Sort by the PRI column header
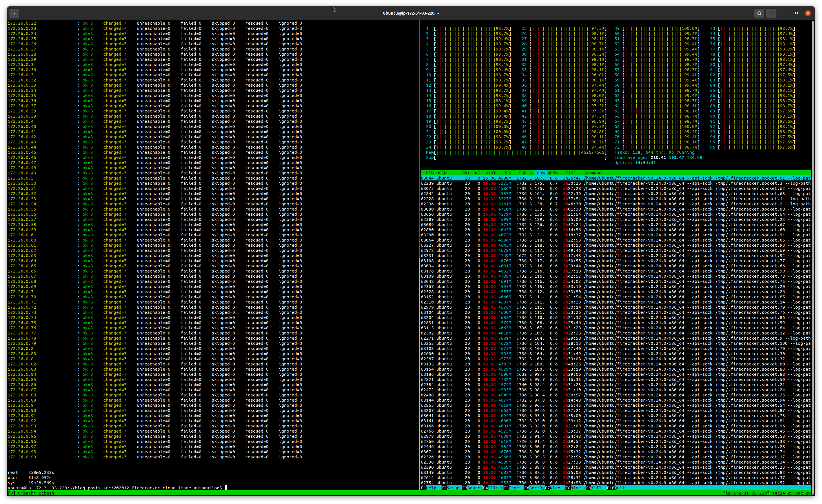This screenshot has height=504, width=822. pos(466,173)
